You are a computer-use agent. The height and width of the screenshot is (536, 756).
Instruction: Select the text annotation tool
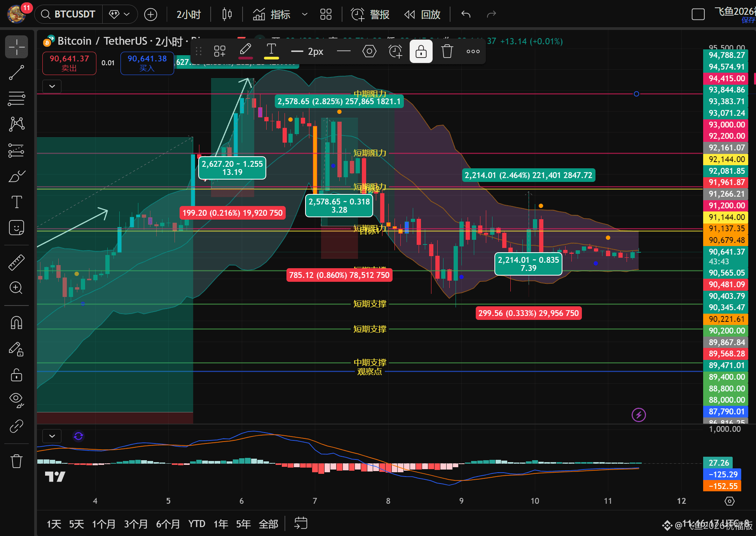tap(16, 202)
